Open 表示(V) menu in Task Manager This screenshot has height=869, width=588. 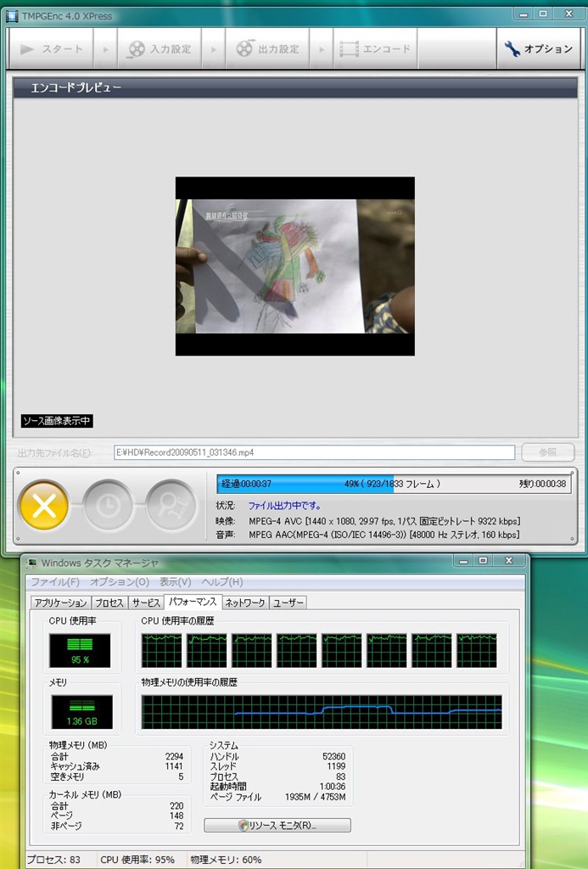point(175,582)
